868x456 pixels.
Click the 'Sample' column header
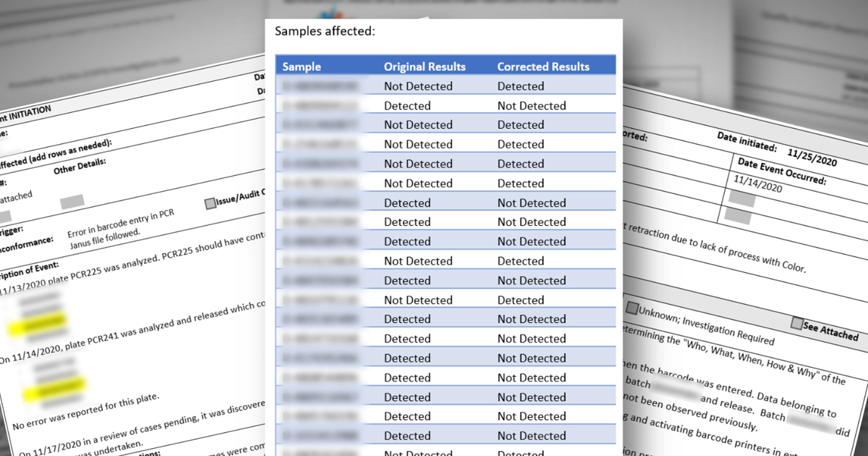tap(302, 67)
